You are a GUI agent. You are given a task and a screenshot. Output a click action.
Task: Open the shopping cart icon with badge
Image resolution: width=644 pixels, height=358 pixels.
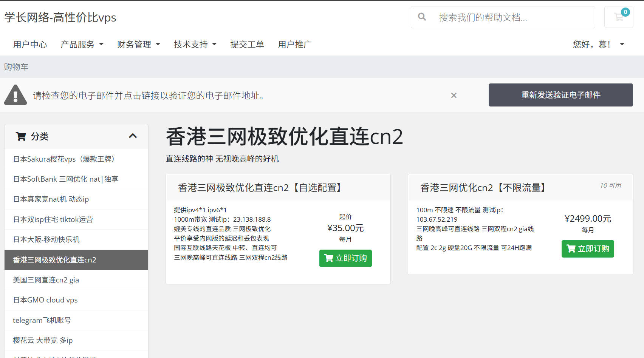point(619,17)
